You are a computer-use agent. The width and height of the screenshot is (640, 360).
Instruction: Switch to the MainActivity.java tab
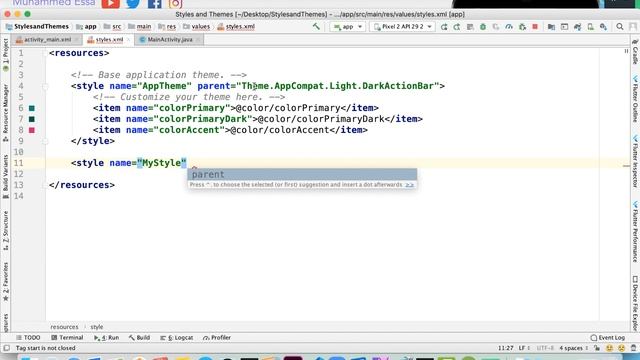click(170, 40)
